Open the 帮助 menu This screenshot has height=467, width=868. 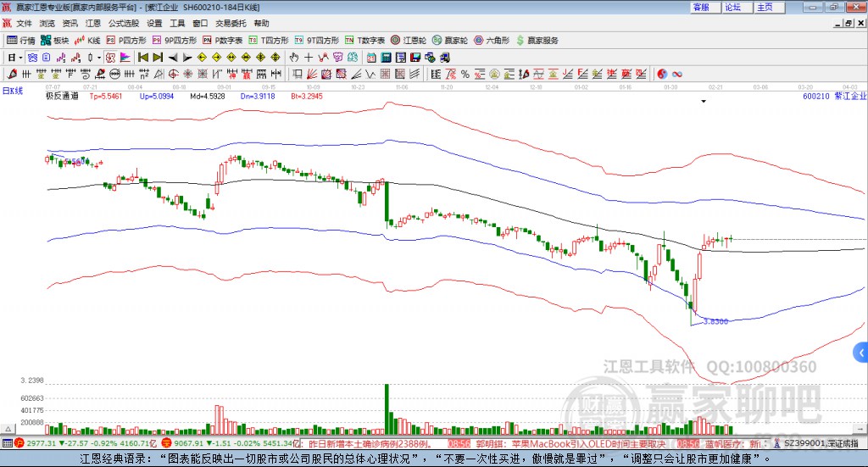(x=261, y=23)
